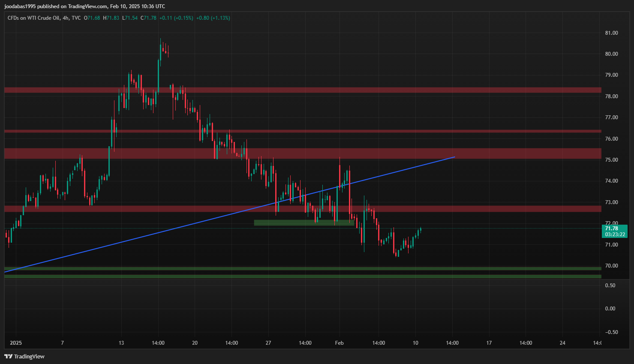Viewport: 634px width, 364px height.
Task: Click the change value +0.11 (+0.15%)
Action: (176, 18)
